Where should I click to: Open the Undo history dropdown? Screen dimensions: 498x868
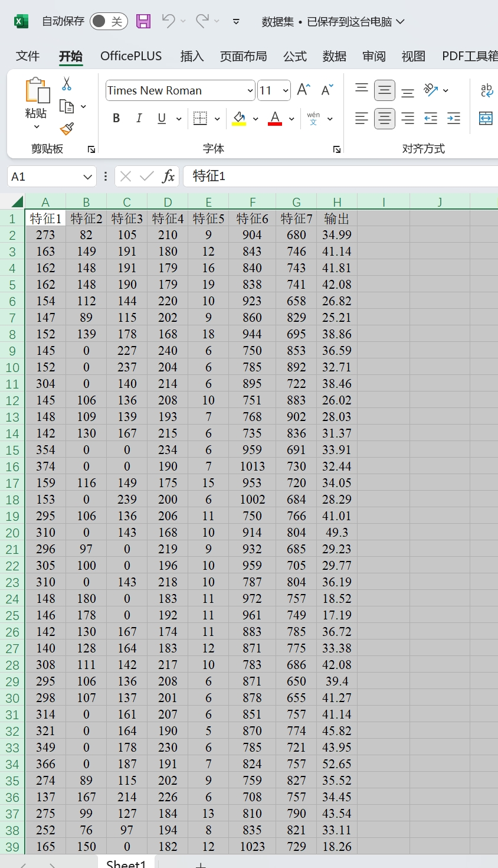point(183,21)
